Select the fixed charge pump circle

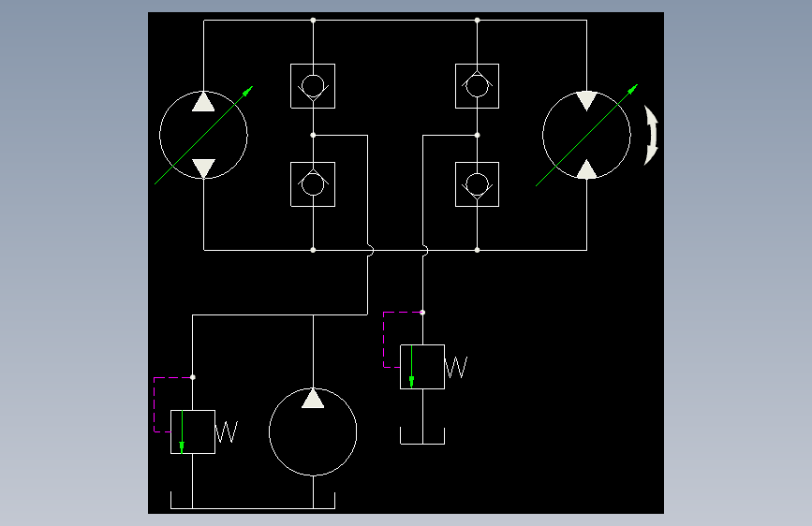(313, 431)
